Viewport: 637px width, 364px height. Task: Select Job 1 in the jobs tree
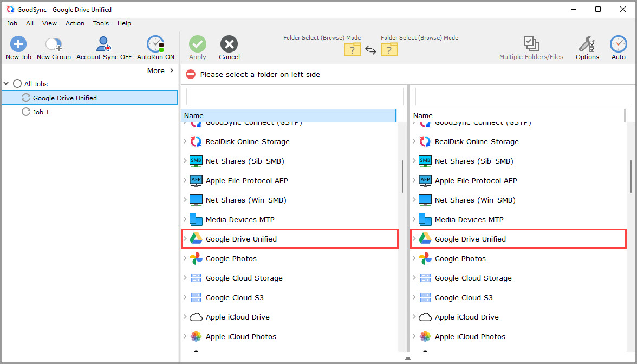coord(41,112)
